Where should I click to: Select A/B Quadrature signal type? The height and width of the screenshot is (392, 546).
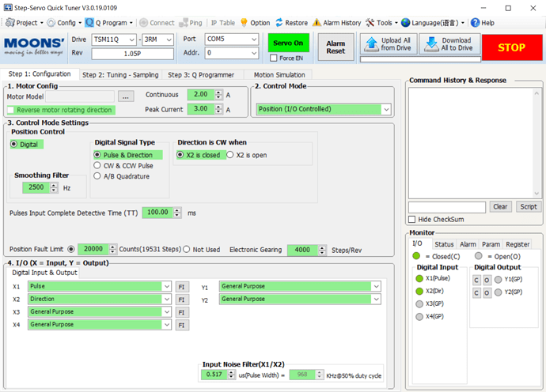coord(97,176)
